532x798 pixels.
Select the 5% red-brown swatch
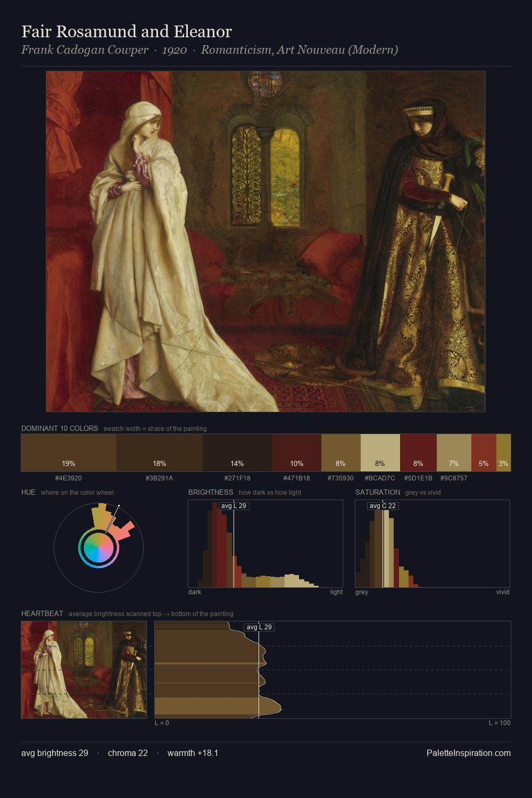[x=484, y=453]
